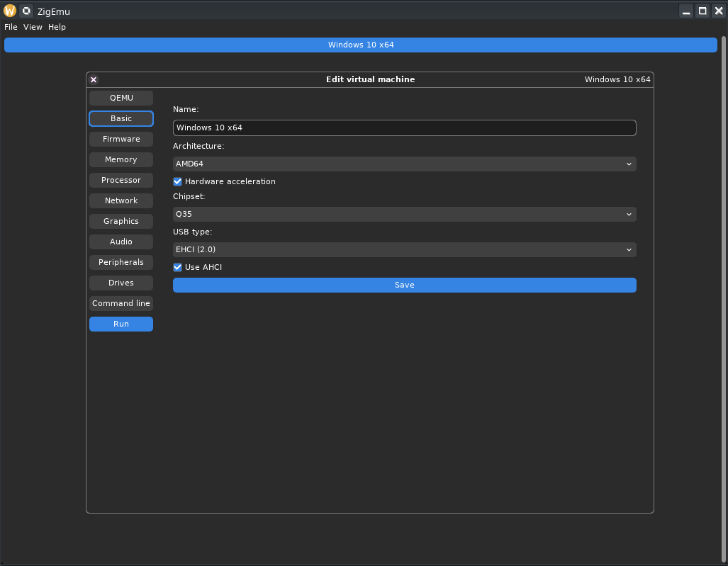Show the Command line section
Screen dimensions: 728x566
(x=121, y=303)
